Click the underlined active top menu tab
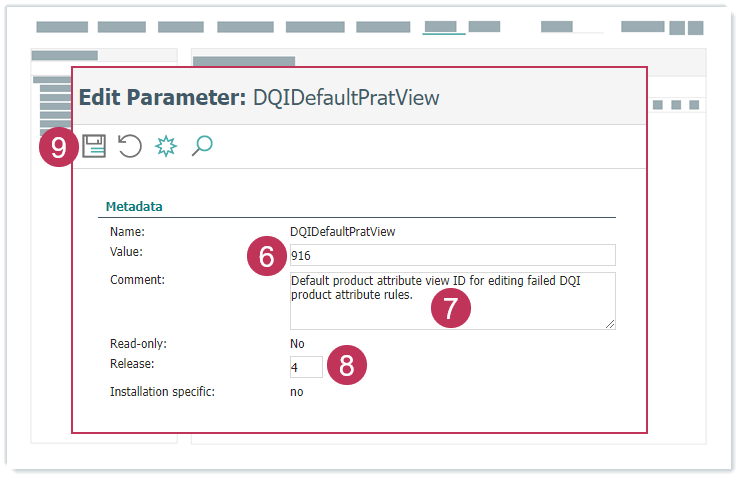Screen dimensions: 741x479 [443, 27]
